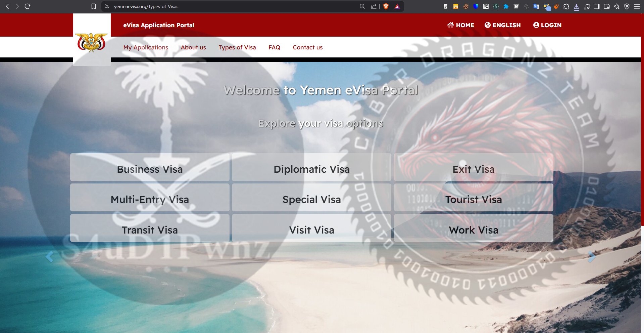Open the Types of Visa menu item

click(237, 47)
